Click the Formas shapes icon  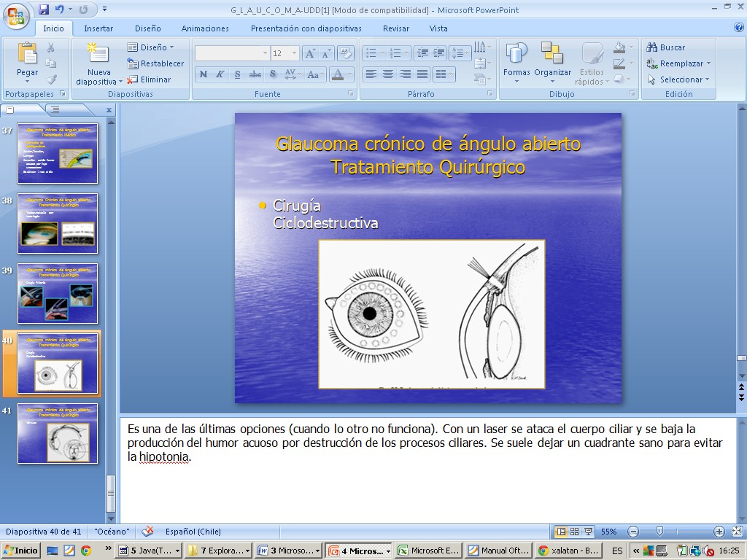(516, 54)
